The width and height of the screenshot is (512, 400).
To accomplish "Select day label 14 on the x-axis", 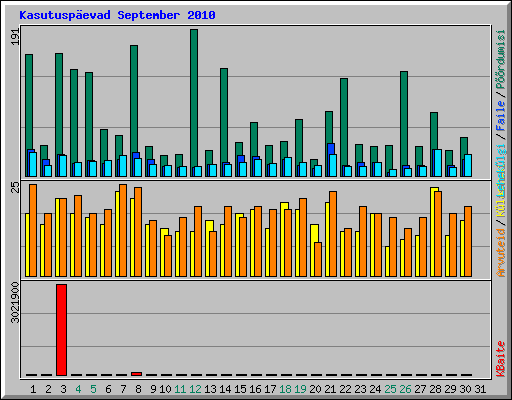I will coord(225,389).
